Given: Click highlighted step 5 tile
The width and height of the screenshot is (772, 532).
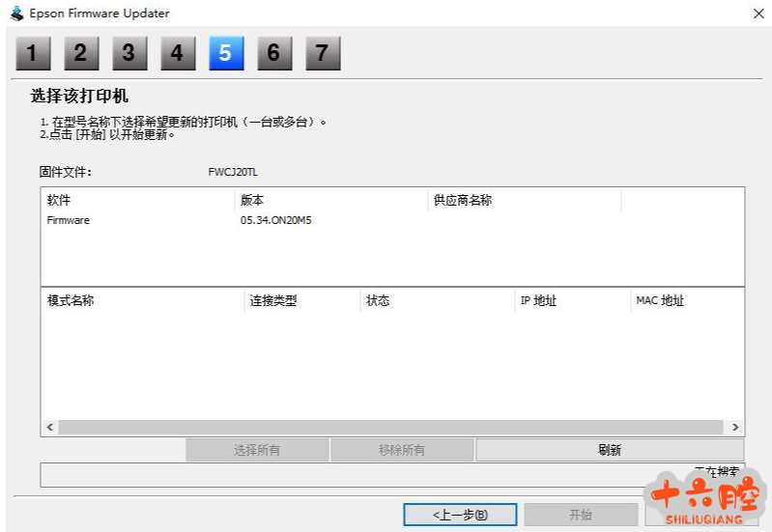Looking at the screenshot, I should [226, 54].
